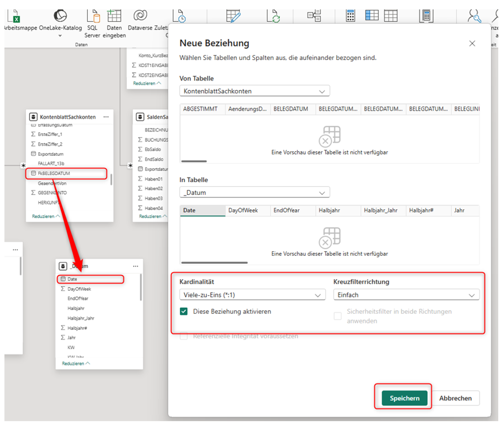Expand the OneLake-Katalog dropdown arrow
The width and height of the screenshot is (504, 424).
[60, 36]
